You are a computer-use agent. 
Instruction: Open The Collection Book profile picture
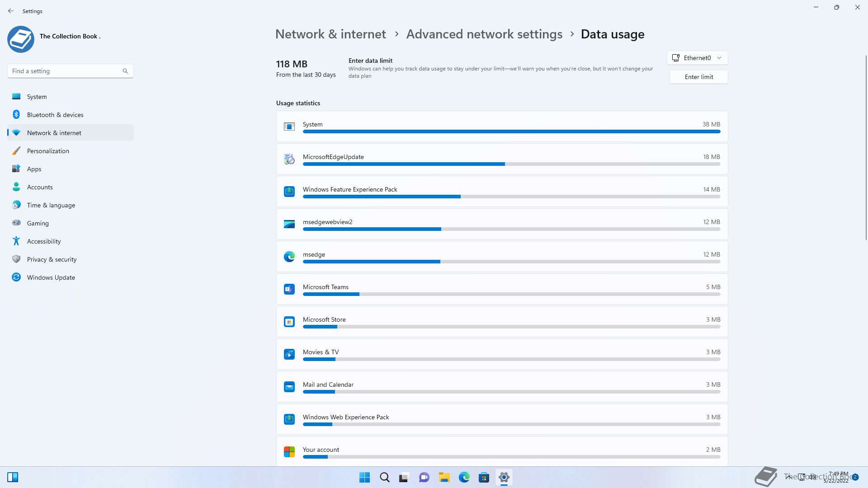[x=21, y=39]
